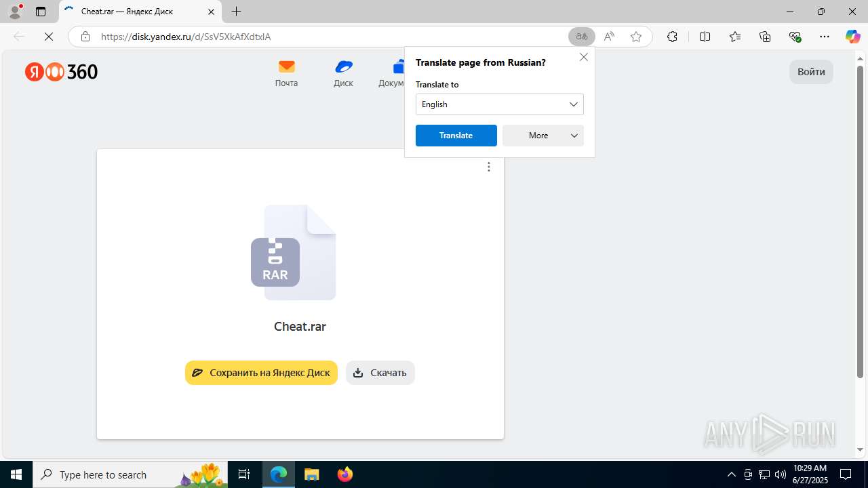Image resolution: width=868 pixels, height=488 pixels.
Task: Open Copilot icon in toolbar
Action: click(x=853, y=37)
